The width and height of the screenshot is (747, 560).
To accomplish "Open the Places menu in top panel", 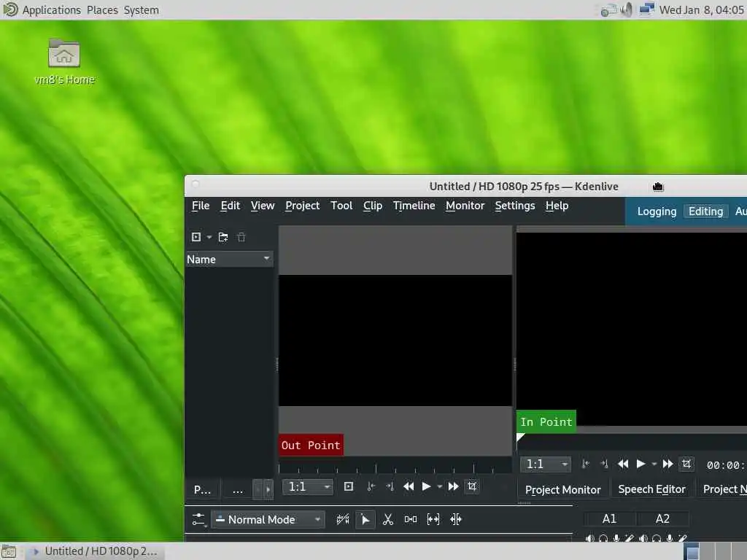I will pyautogui.click(x=102, y=10).
